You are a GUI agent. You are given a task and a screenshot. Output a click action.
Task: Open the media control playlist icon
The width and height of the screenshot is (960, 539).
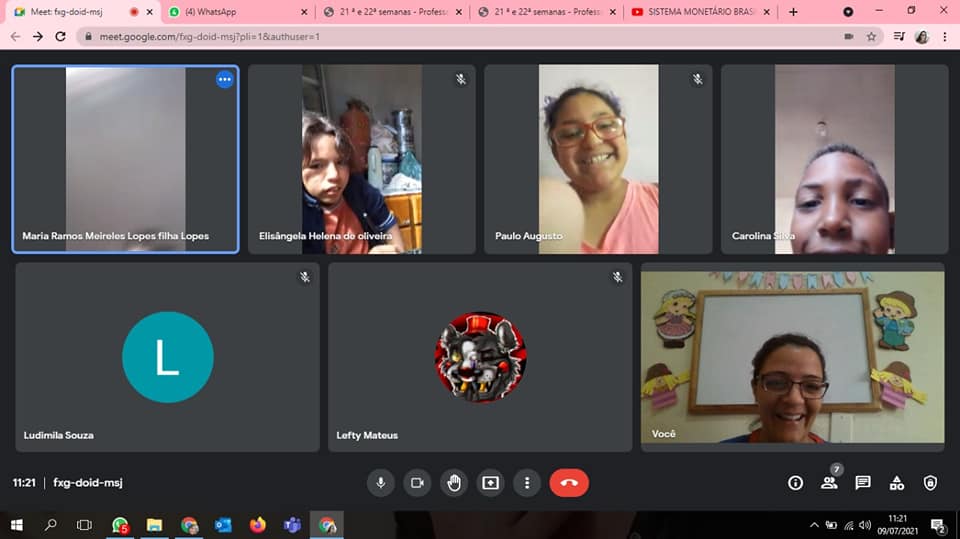pyautogui.click(x=899, y=37)
